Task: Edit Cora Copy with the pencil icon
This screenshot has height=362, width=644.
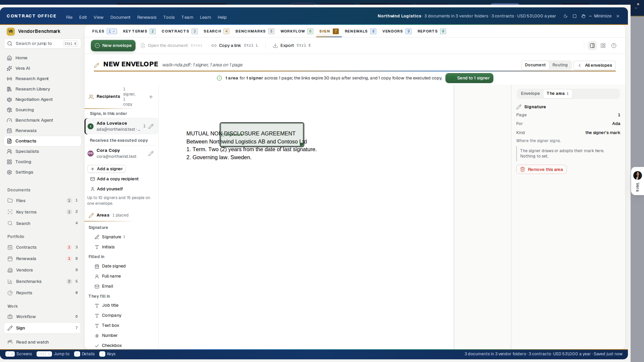Action: point(151,154)
